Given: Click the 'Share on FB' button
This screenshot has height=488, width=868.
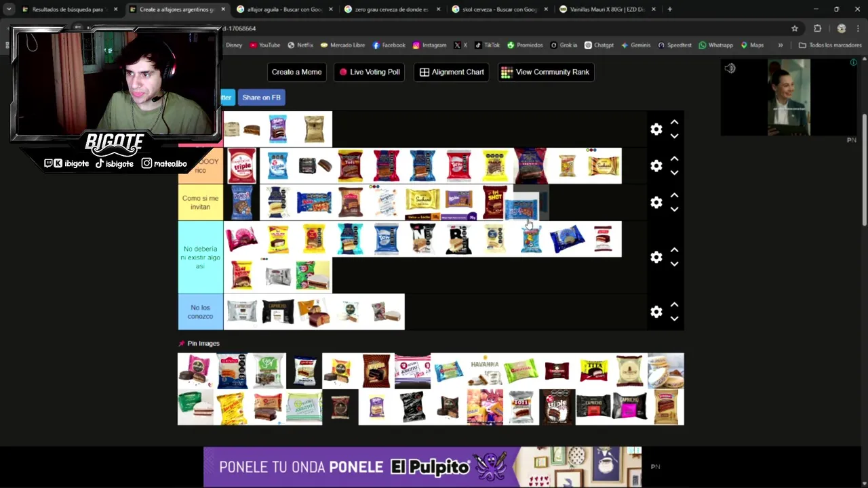Looking at the screenshot, I should [261, 98].
